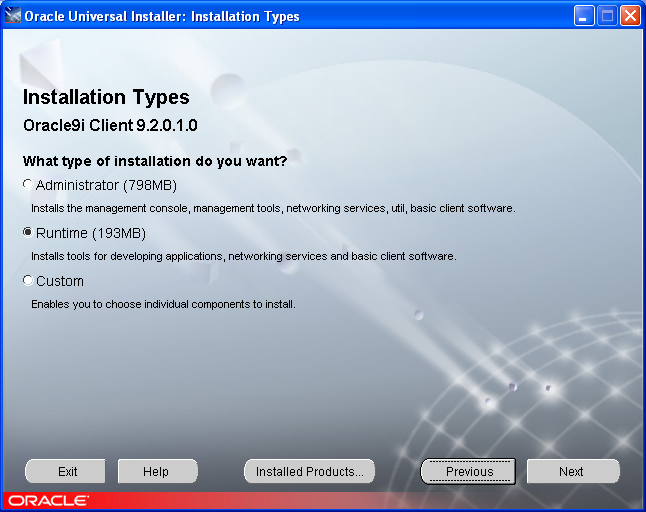Screen dimensions: 646x512
Task: Click the Installation Types heading
Action: point(106,98)
